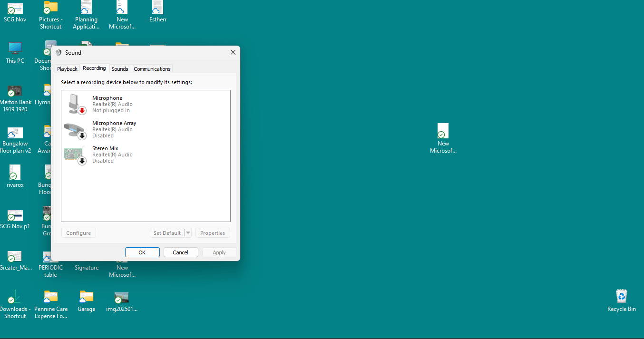This screenshot has height=339, width=644.
Task: Switch to the Sounds tab
Action: [x=120, y=69]
